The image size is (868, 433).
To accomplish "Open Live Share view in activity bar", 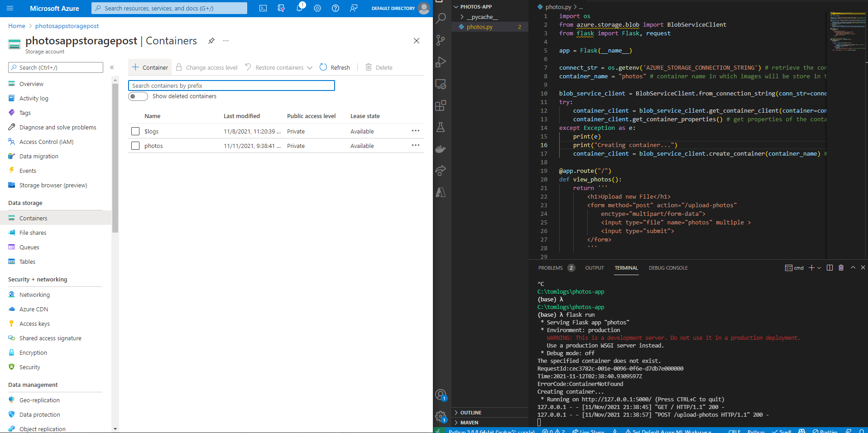I will [x=441, y=171].
